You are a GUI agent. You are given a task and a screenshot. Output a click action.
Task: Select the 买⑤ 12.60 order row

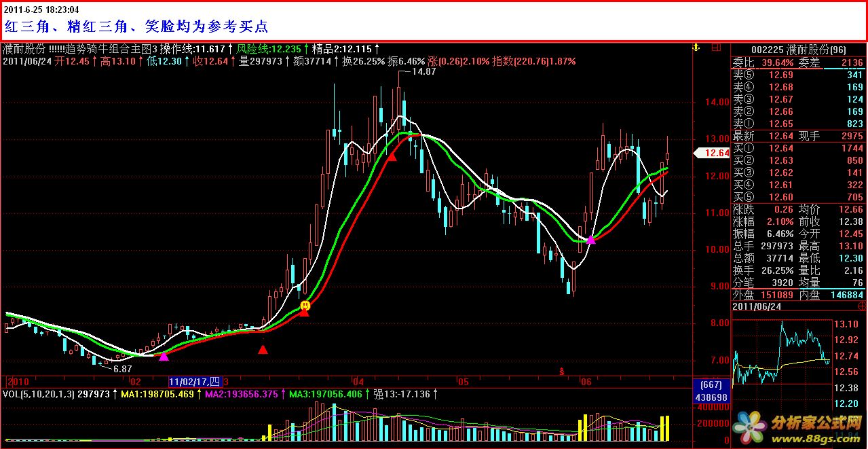point(798,197)
